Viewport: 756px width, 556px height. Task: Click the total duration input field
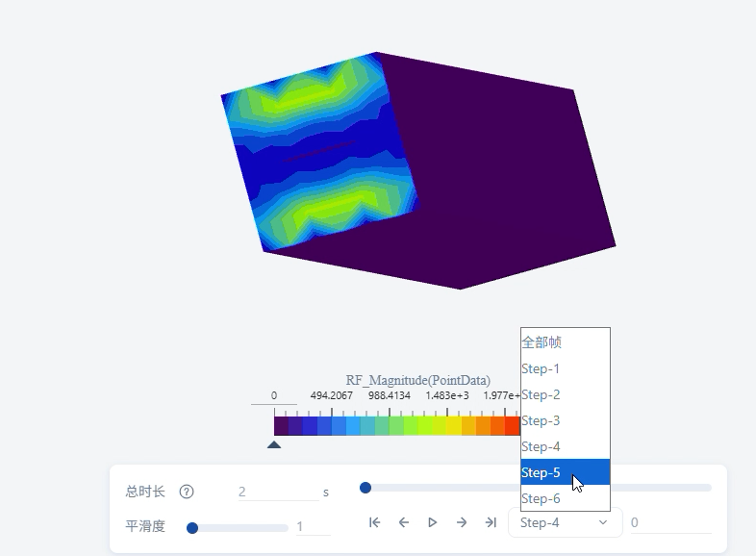278,492
